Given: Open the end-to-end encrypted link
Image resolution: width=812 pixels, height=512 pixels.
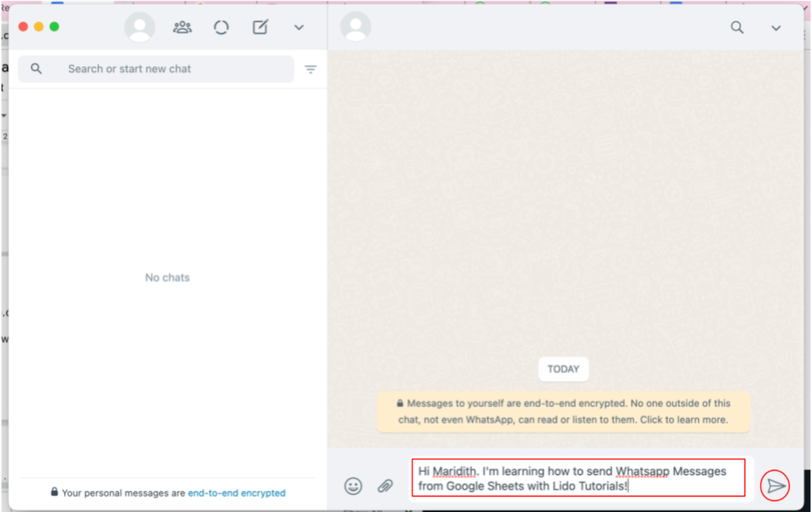Looking at the screenshot, I should (x=236, y=493).
